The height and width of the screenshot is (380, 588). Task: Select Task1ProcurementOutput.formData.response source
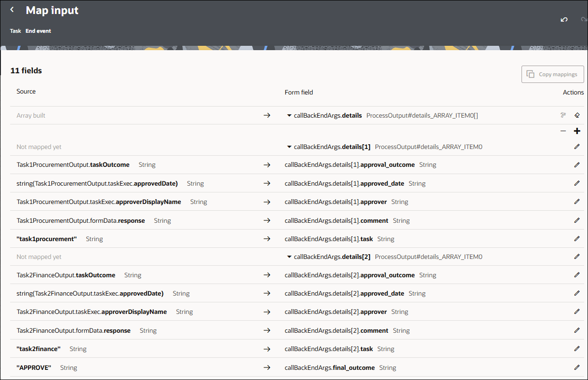pos(80,220)
